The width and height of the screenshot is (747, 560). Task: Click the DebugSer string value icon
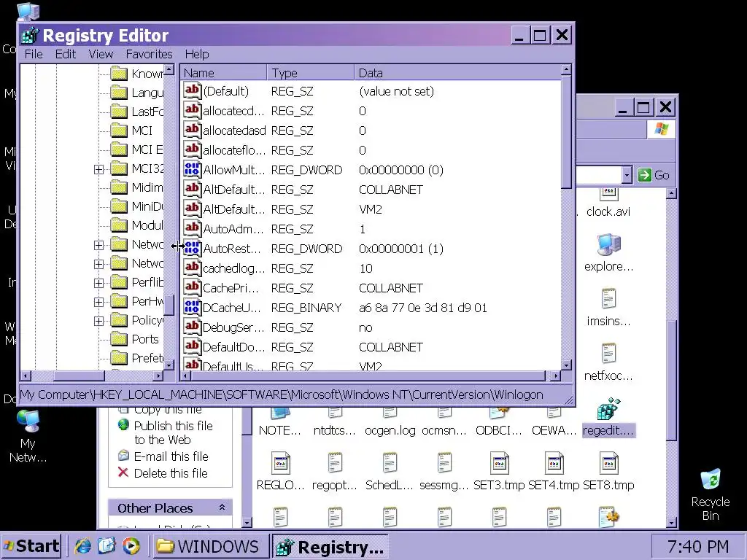[192, 327]
